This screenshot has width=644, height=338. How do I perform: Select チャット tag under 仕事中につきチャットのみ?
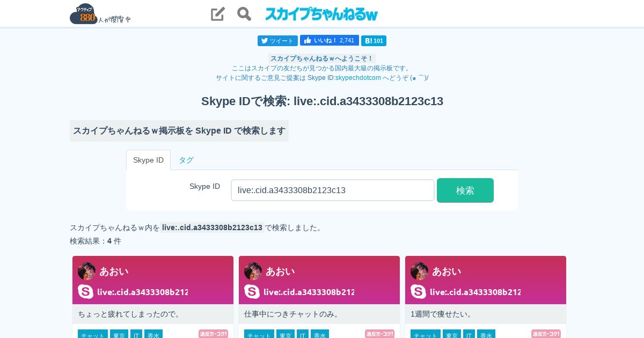pyautogui.click(x=259, y=334)
